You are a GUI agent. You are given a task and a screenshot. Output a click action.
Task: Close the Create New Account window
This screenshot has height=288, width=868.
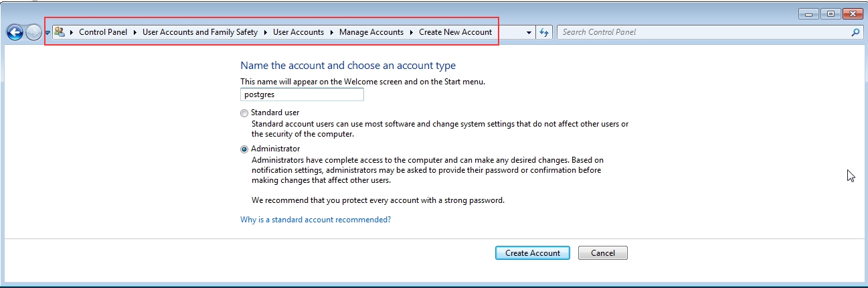[852, 13]
